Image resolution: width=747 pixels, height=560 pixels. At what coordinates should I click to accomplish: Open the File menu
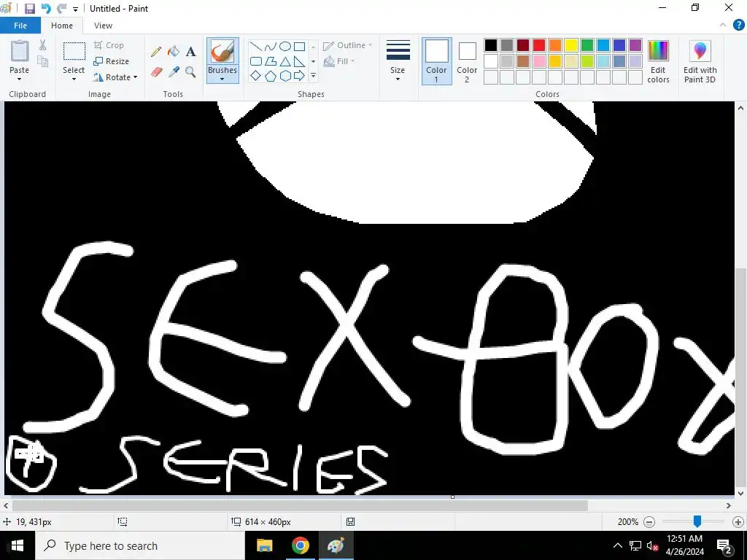[20, 26]
